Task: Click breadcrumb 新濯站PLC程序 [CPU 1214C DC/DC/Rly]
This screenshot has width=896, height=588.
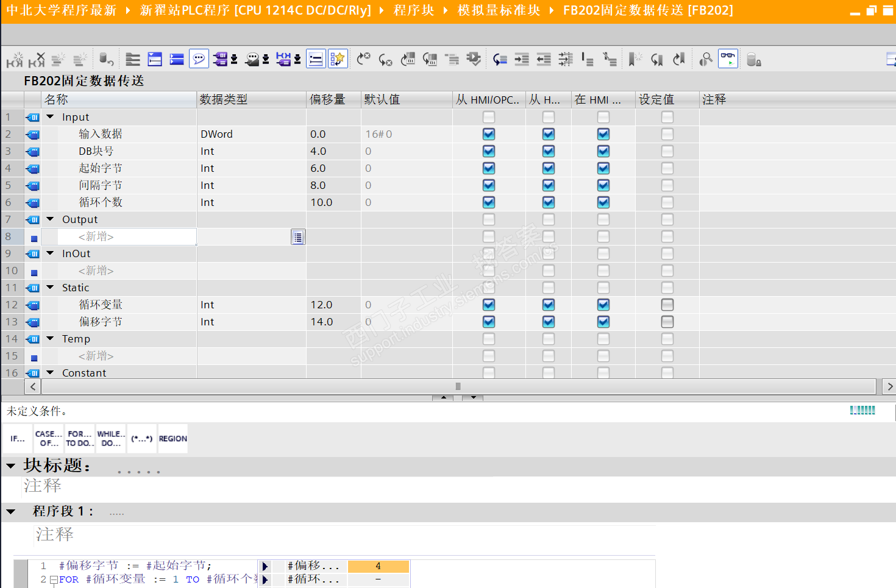Action: pyautogui.click(x=255, y=10)
